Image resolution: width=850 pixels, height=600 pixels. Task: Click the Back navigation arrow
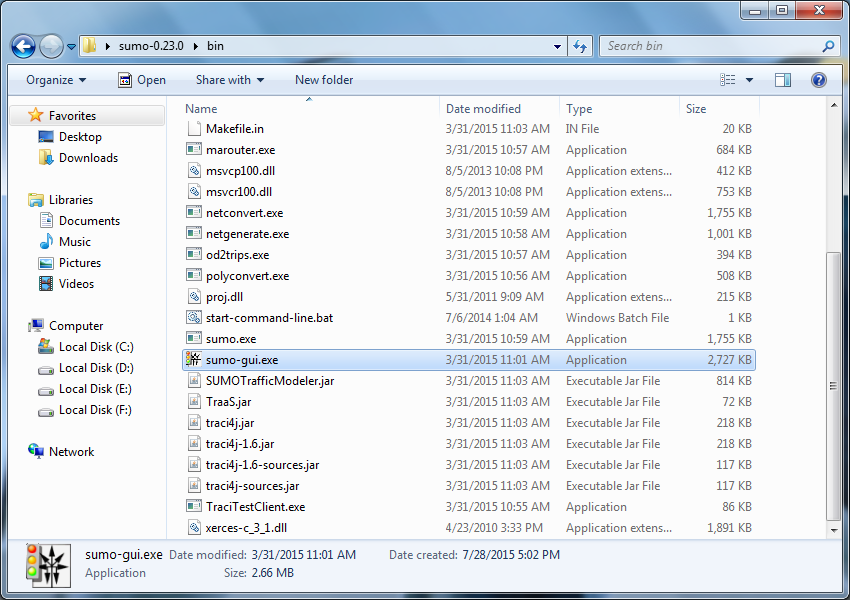click(24, 46)
